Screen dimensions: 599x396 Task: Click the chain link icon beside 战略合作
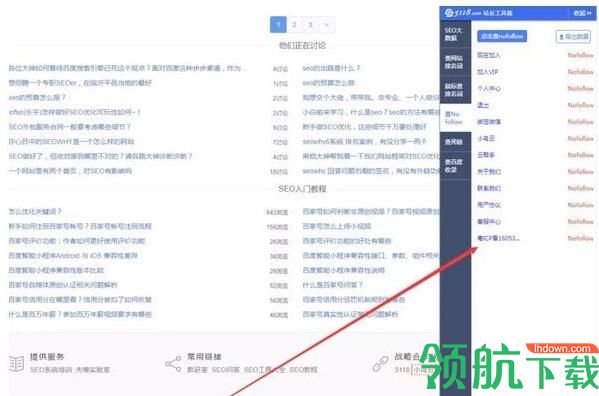pyautogui.click(x=380, y=364)
